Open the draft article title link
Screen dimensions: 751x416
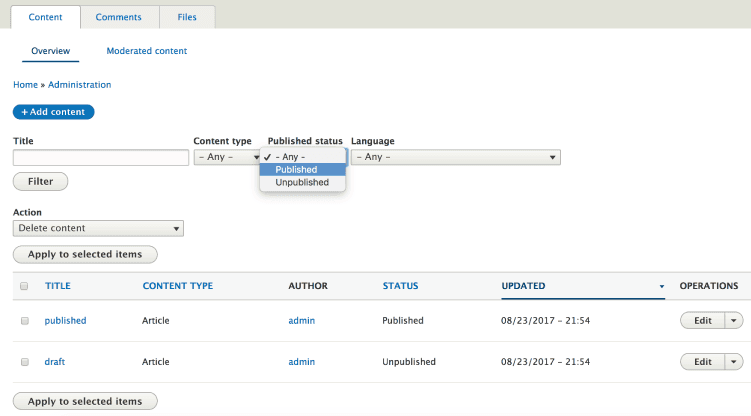coord(55,362)
